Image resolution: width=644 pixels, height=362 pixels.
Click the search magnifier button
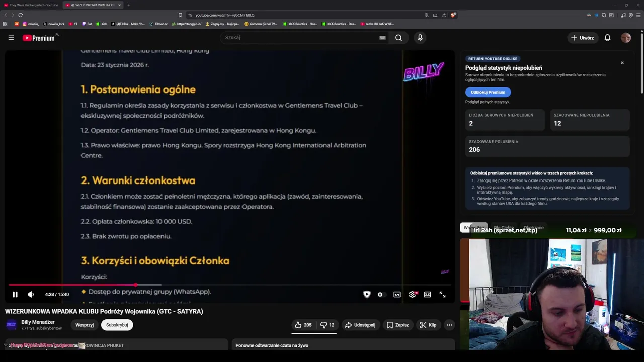pyautogui.click(x=398, y=38)
